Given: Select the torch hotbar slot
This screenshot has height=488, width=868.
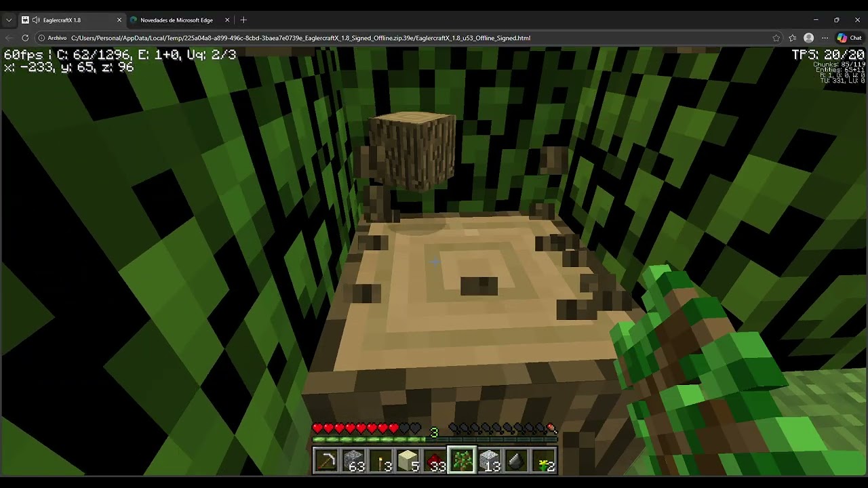Looking at the screenshot, I should pyautogui.click(x=380, y=460).
